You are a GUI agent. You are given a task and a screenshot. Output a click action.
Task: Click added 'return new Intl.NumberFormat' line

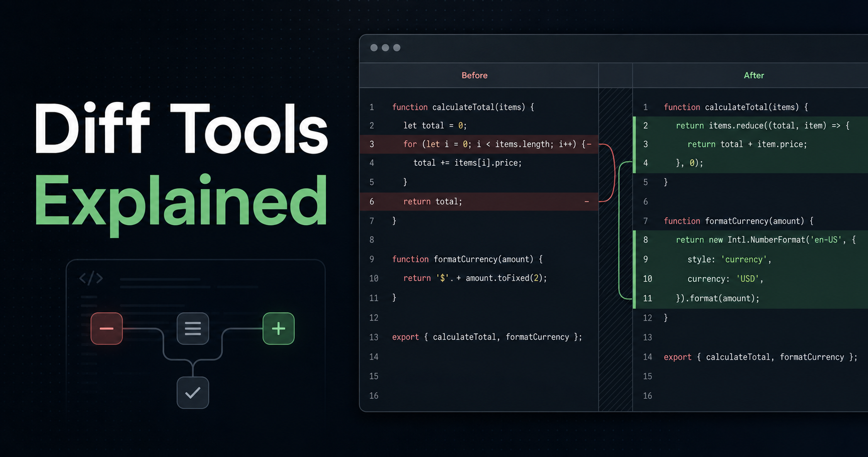tap(751, 240)
